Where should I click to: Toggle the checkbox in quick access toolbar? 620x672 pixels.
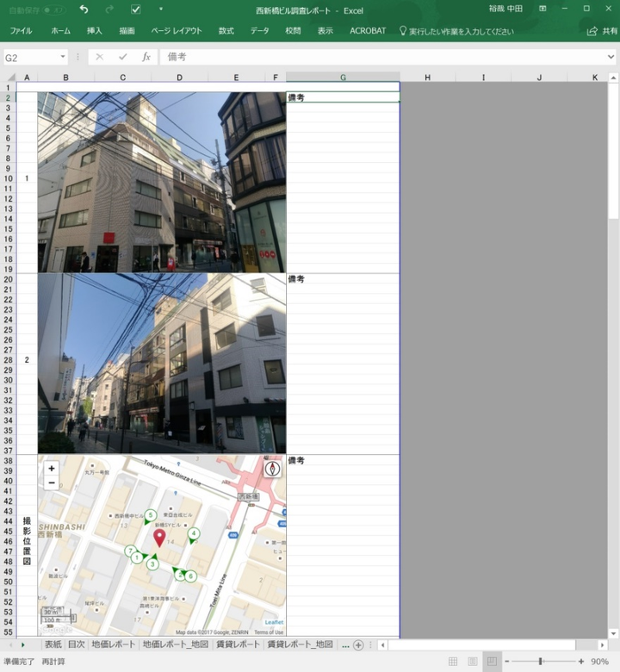click(135, 9)
